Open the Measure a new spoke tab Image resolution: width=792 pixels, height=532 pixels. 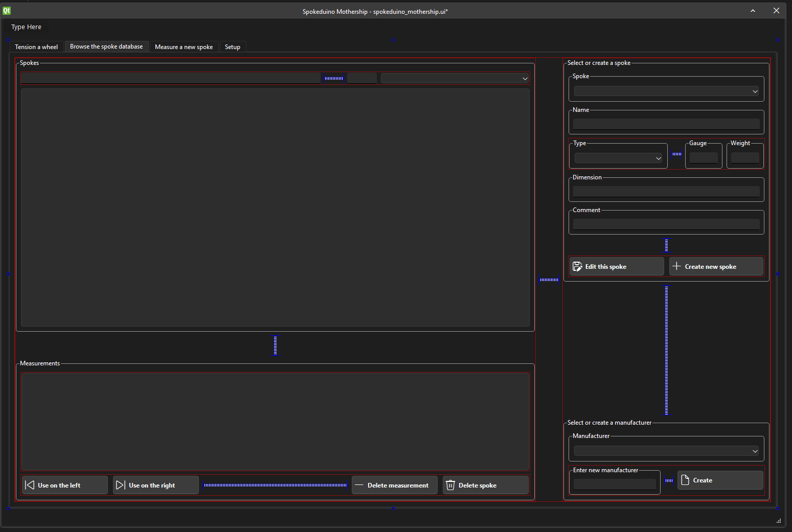pyautogui.click(x=184, y=47)
